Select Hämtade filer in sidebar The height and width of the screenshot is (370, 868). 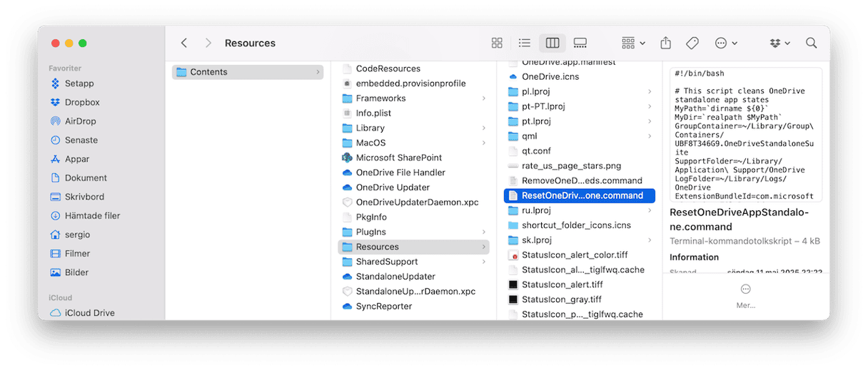coord(92,215)
